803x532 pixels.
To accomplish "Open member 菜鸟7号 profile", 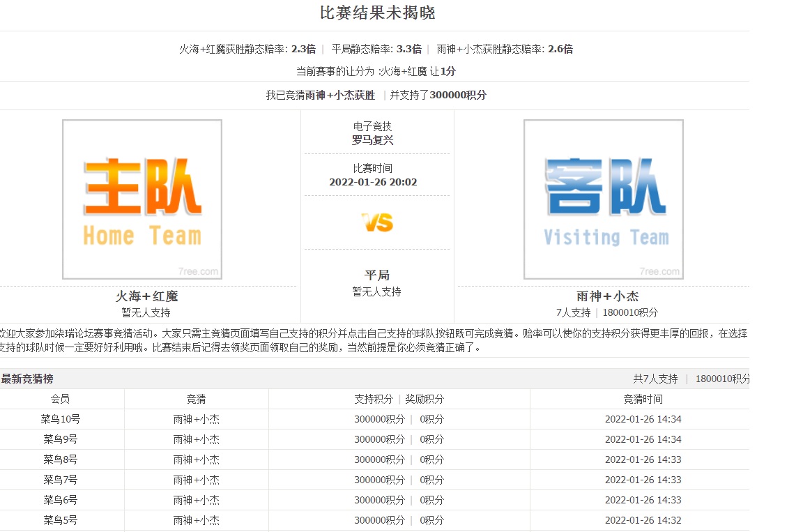I will point(61,480).
